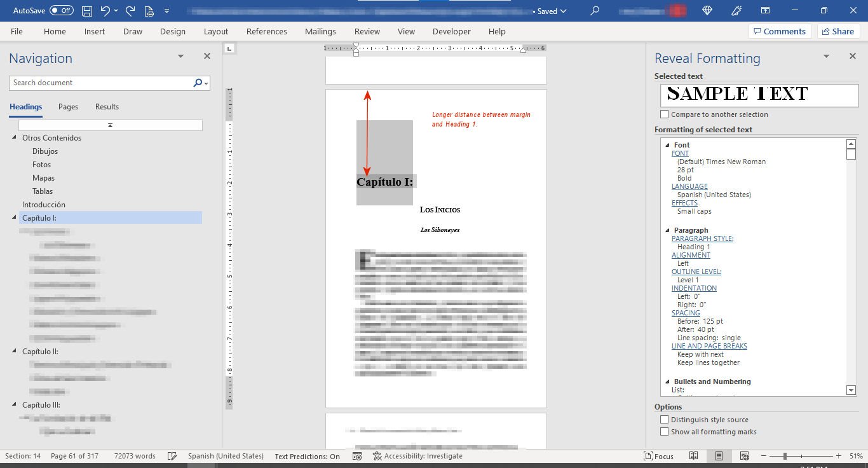Open the References ribbon tab
The width and height of the screenshot is (868, 468).
pyautogui.click(x=267, y=31)
